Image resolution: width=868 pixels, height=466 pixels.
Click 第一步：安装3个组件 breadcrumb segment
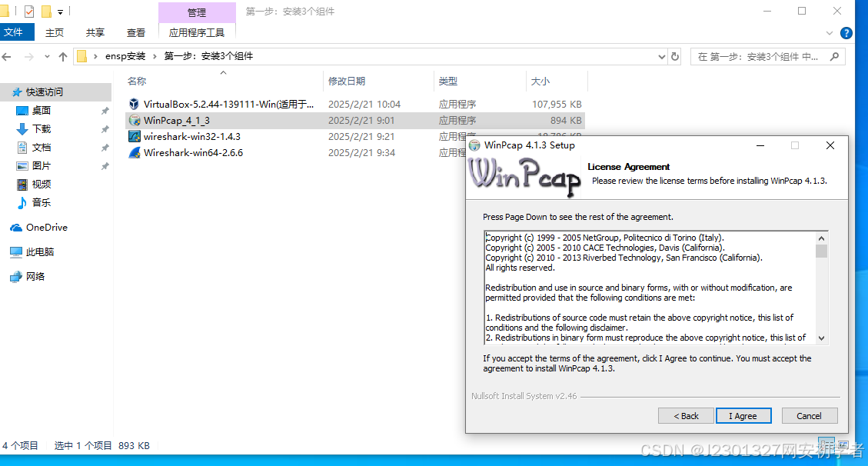[x=208, y=56]
